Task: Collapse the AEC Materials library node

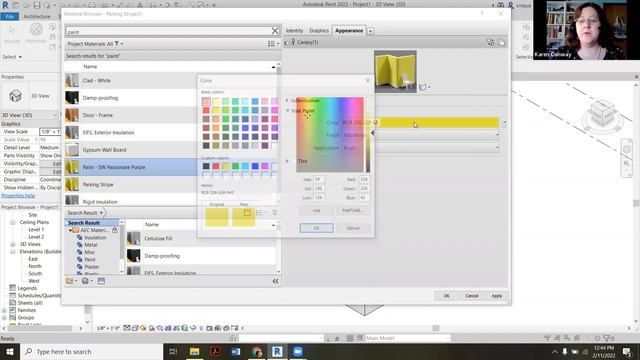Action: (x=70, y=230)
